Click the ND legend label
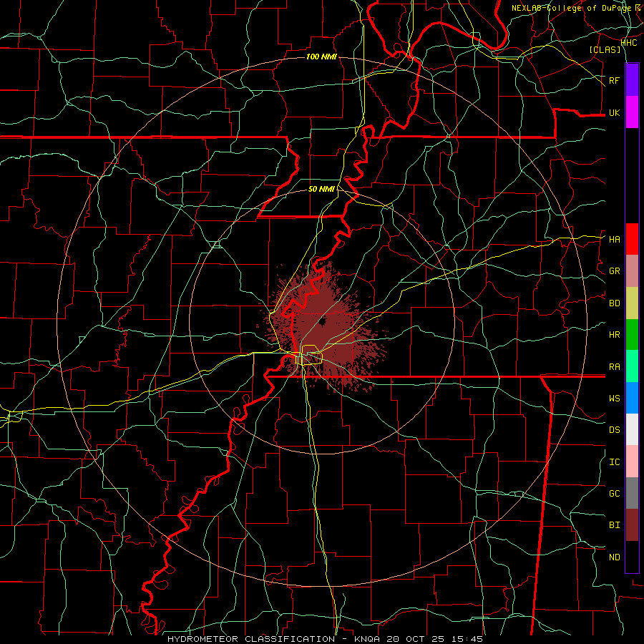The width and height of the screenshot is (644, 644). tap(614, 557)
